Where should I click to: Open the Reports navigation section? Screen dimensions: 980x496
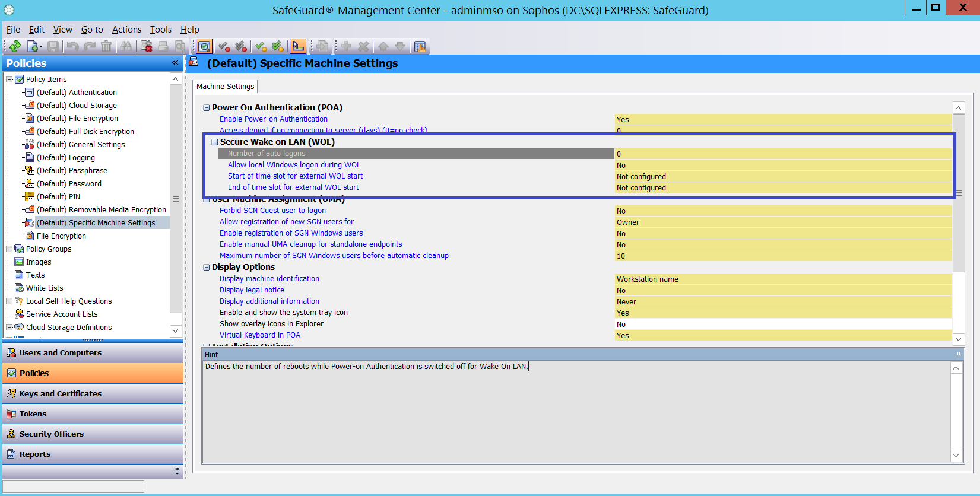[x=93, y=454]
